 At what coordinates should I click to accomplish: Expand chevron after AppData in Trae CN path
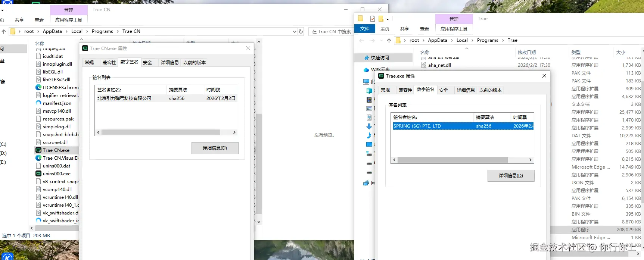(67, 31)
